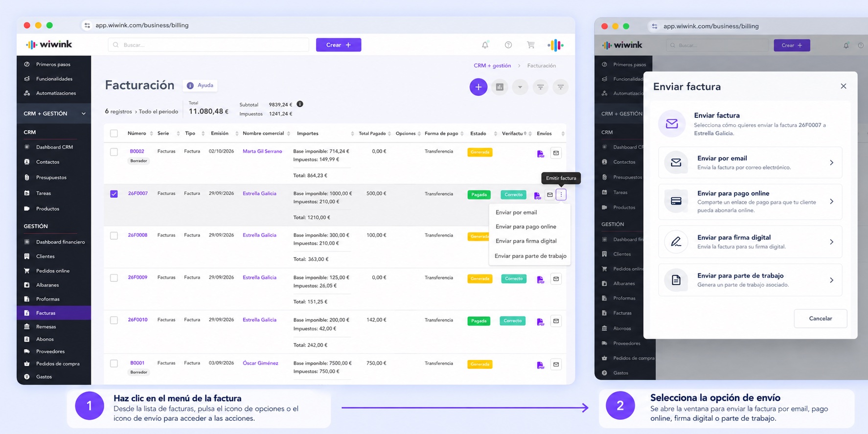Open Contactos in the billing list window sidebar
This screenshot has height=434, width=868.
tap(47, 162)
